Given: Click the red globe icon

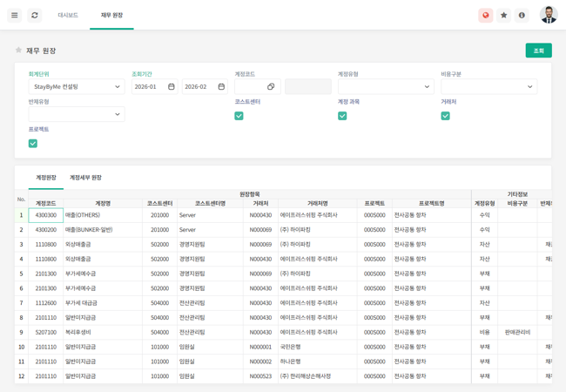Looking at the screenshot, I should pos(486,15).
